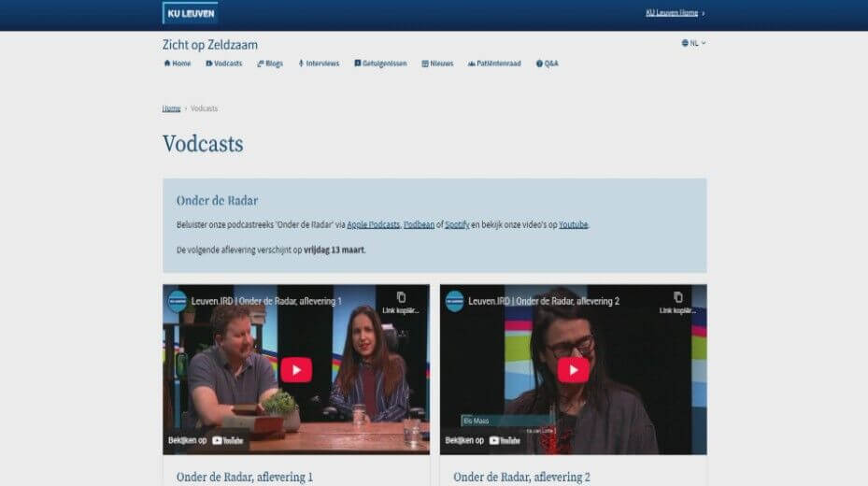This screenshot has height=486, width=868.
Task: Click 'Bekijken op YouTube' on second video
Action: pos(483,439)
